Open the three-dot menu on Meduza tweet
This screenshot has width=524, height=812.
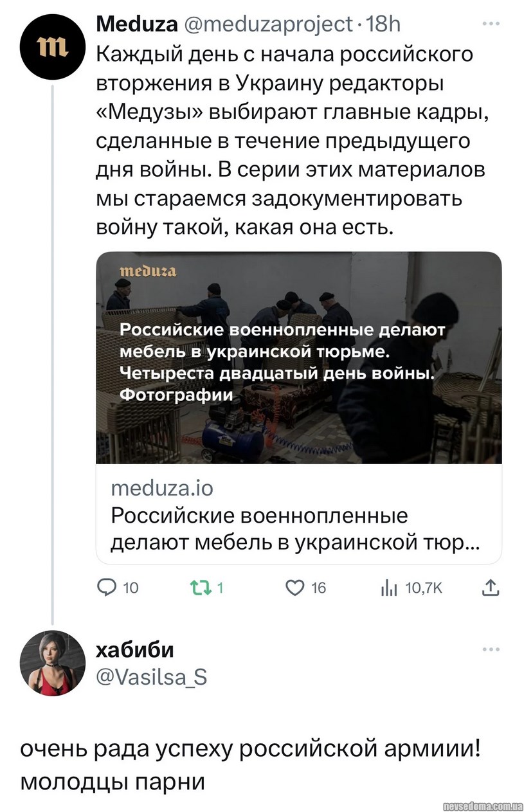[491, 24]
